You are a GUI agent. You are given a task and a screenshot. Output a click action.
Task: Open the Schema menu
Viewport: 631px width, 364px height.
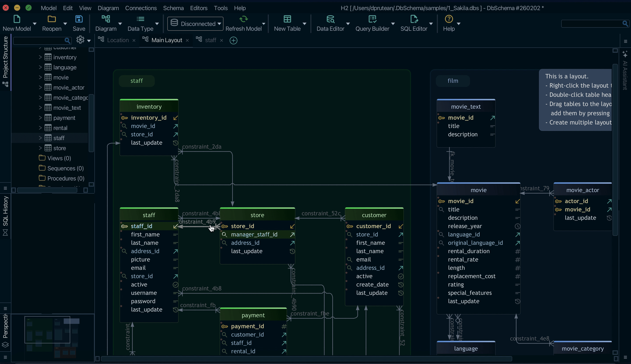173,8
